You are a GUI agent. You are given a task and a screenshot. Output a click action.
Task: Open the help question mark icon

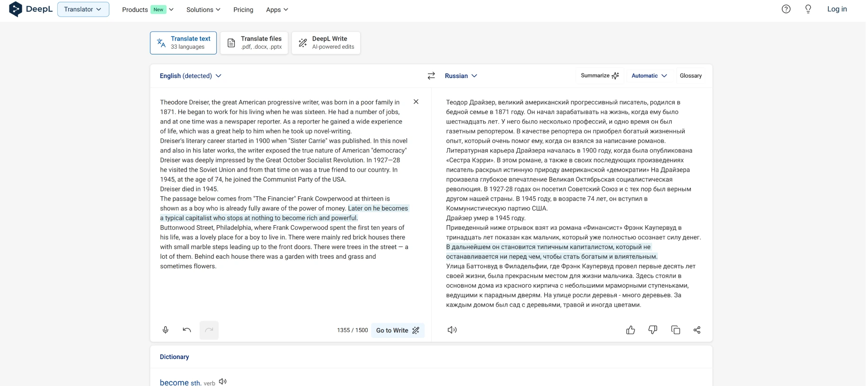786,9
